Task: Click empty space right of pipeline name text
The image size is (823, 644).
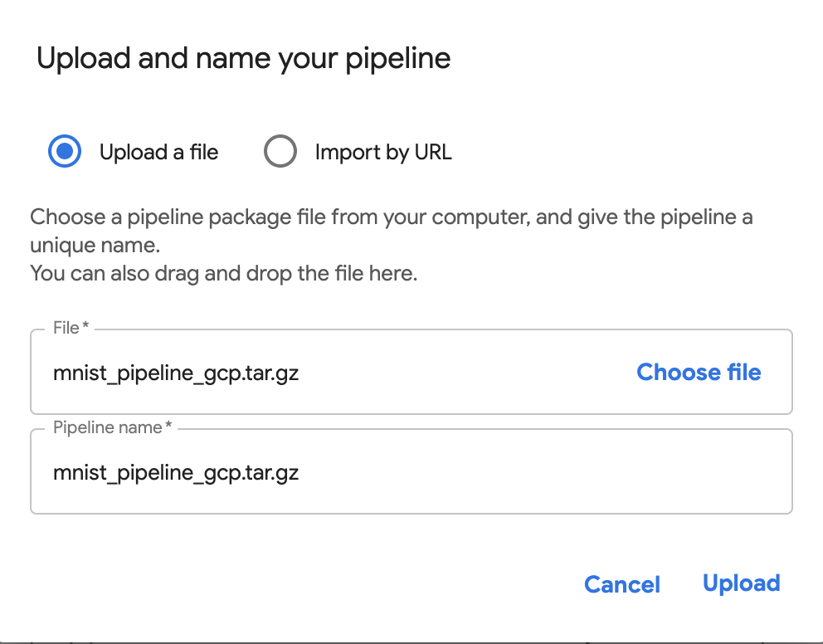Action: (539, 473)
